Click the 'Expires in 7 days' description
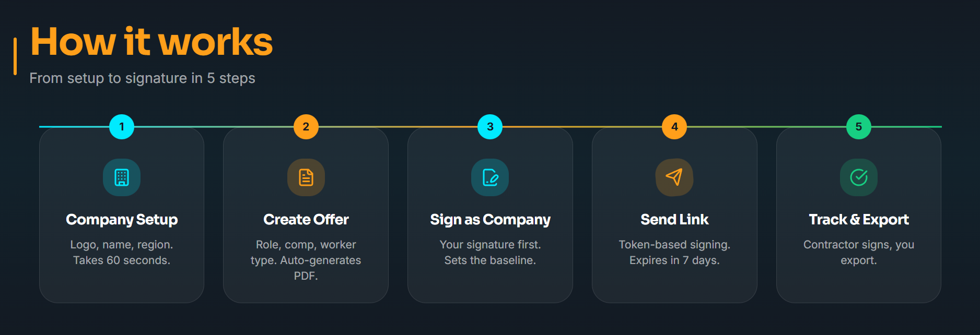This screenshot has width=980, height=335. 674,260
